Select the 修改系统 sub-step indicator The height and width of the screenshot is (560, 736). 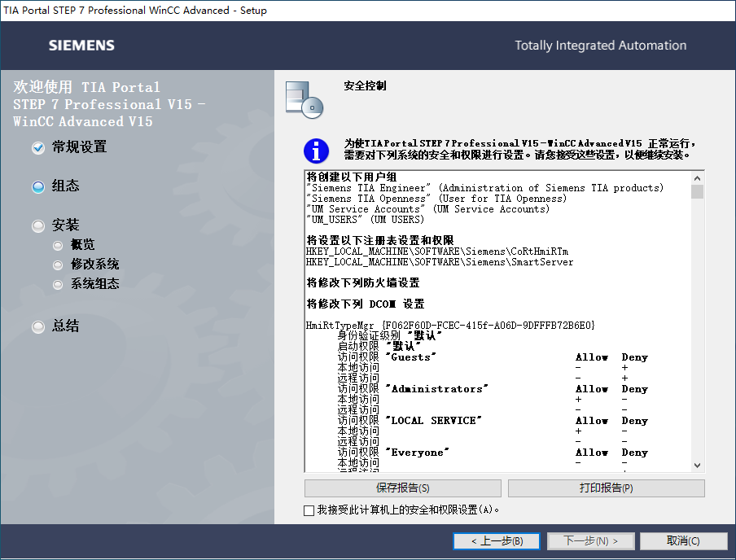click(58, 265)
